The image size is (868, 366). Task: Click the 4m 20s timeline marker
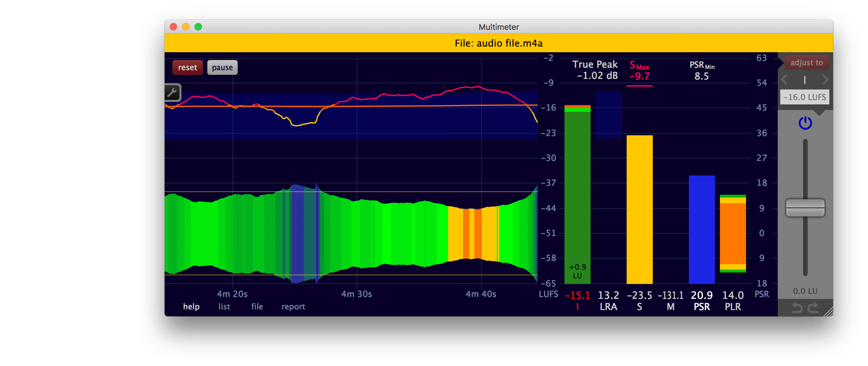pos(232,294)
